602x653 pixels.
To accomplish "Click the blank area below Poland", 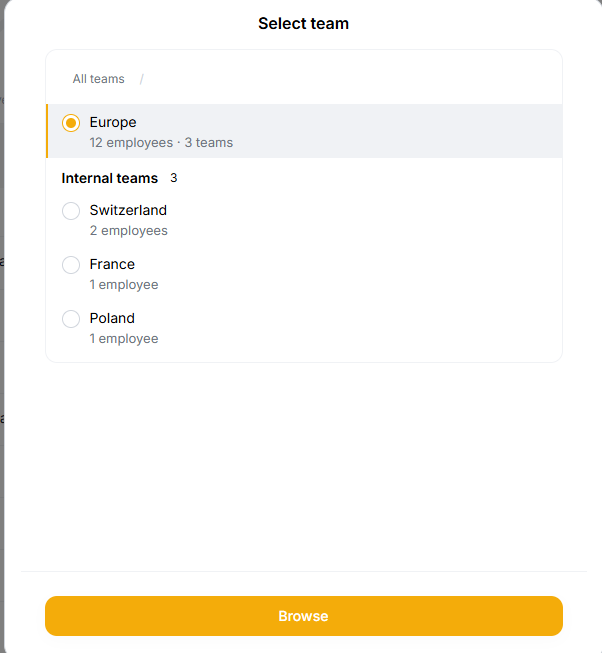I will click(303, 460).
